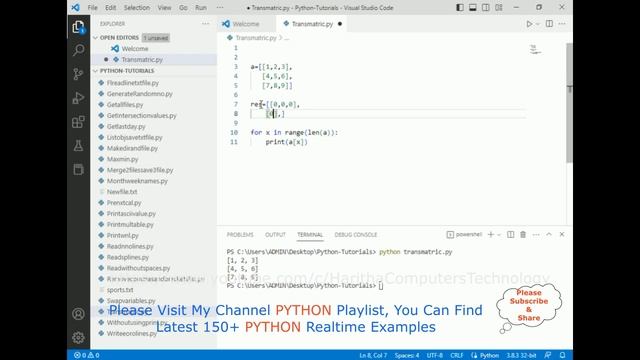The height and width of the screenshot is (360, 640).
Task: Open the Go menu
Action: 183,7
